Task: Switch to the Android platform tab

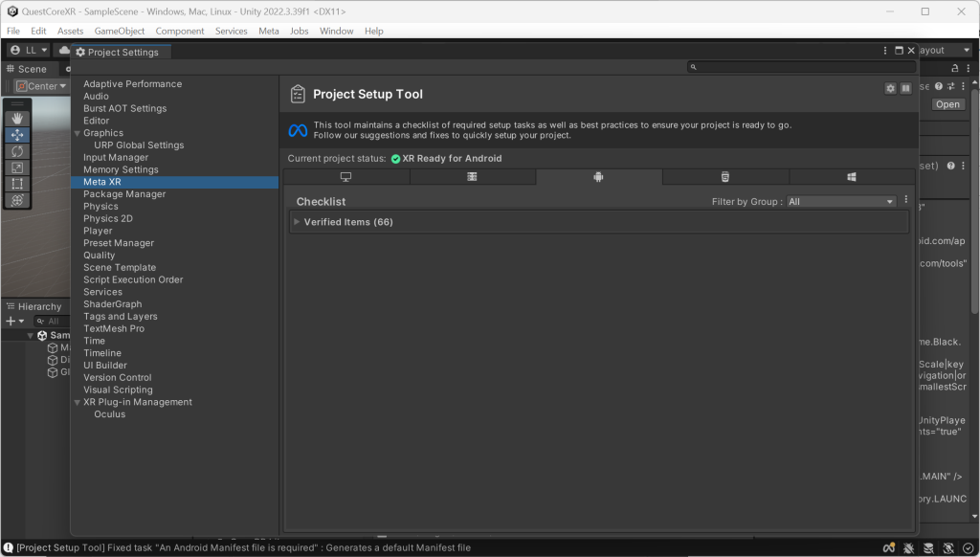Action: (x=599, y=177)
